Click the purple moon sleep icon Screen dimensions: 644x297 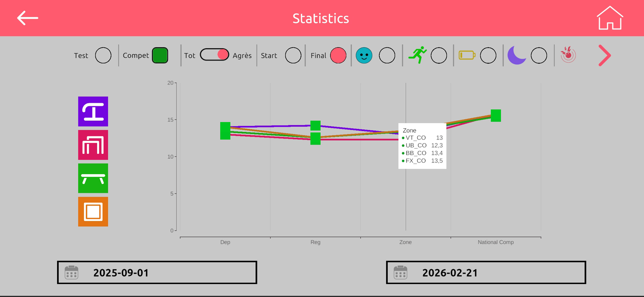coord(516,55)
